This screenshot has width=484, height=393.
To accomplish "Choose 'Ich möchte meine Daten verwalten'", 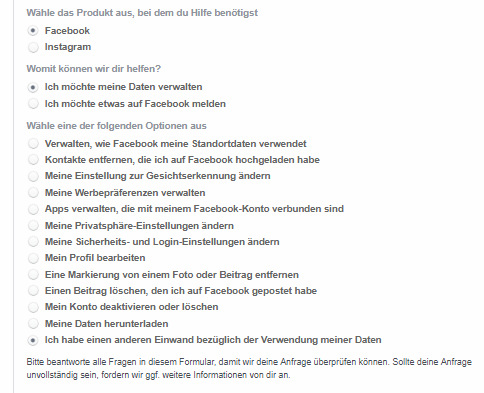I will [x=33, y=87].
